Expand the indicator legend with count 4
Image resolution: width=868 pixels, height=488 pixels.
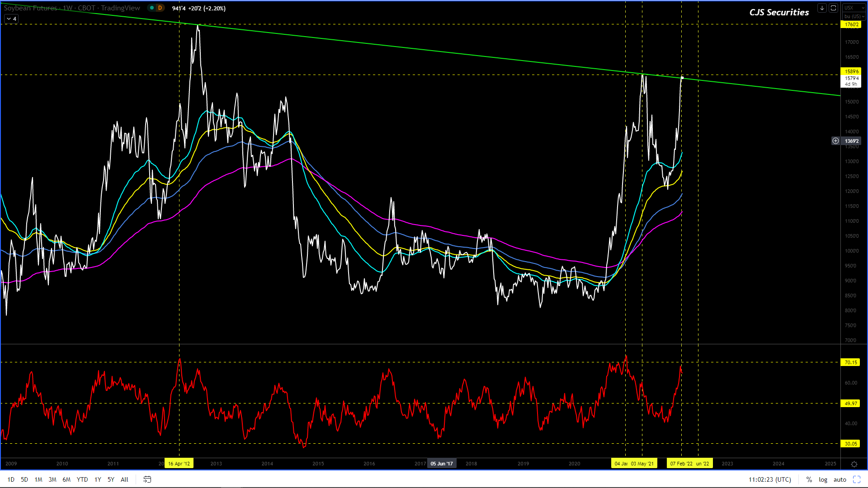click(11, 19)
